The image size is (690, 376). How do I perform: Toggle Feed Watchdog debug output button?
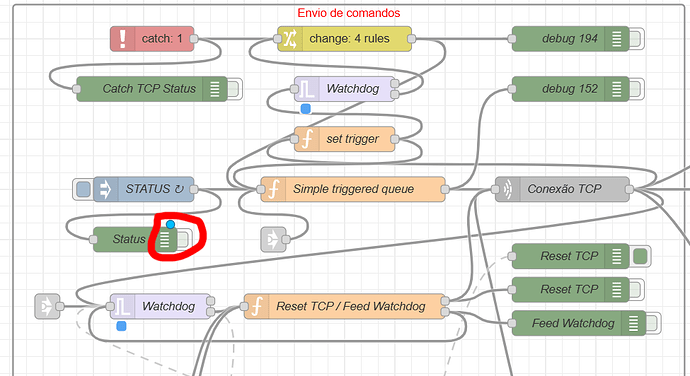(x=653, y=323)
